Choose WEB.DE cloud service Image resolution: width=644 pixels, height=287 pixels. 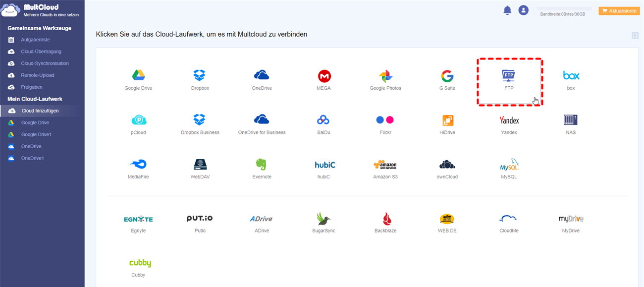[x=447, y=219]
